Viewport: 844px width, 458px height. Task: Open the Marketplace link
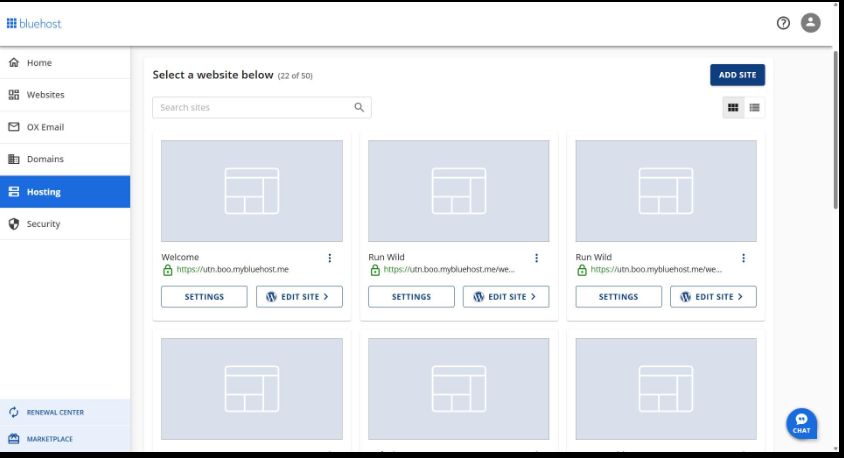click(65, 439)
